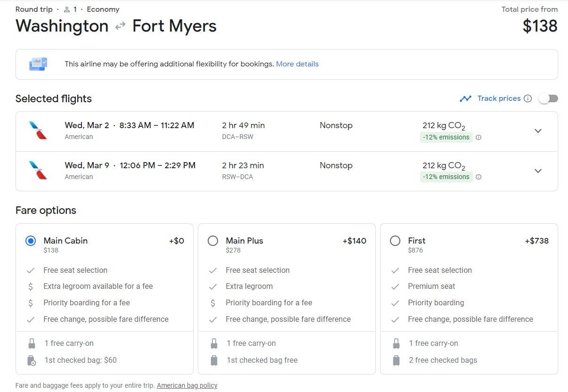Image resolution: width=568 pixels, height=392 pixels.
Task: Click American Airlines logo on Mar 9 flight
Action: pyautogui.click(x=38, y=170)
